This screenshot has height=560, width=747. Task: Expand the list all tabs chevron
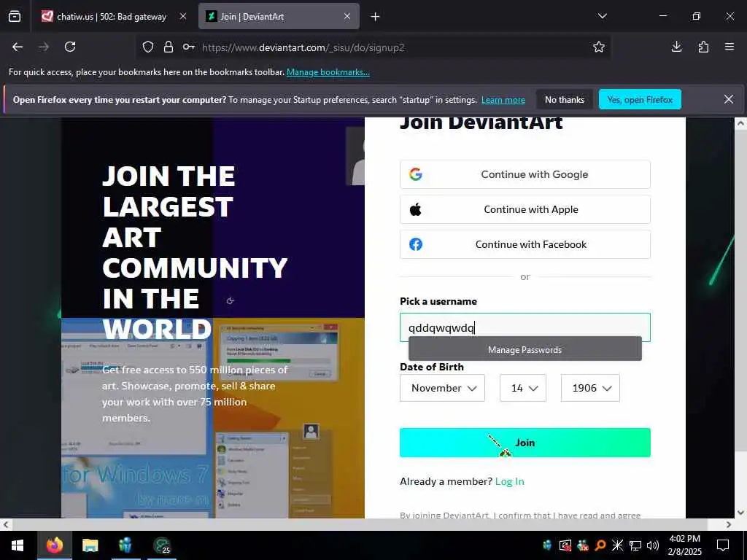[602, 16]
